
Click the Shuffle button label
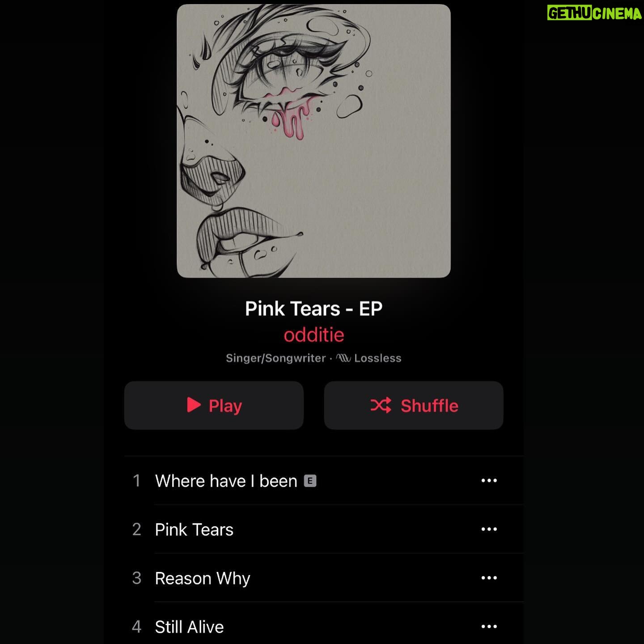click(x=429, y=406)
